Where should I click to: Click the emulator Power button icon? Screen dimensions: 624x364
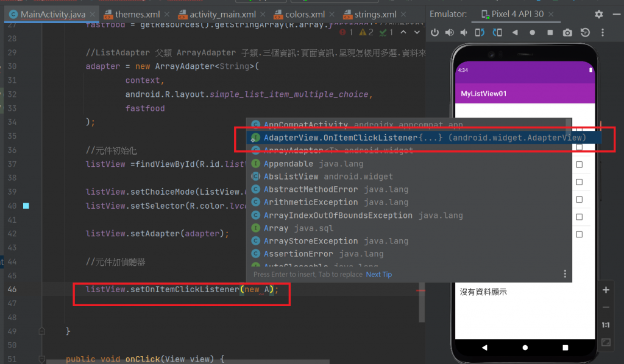tap(434, 33)
